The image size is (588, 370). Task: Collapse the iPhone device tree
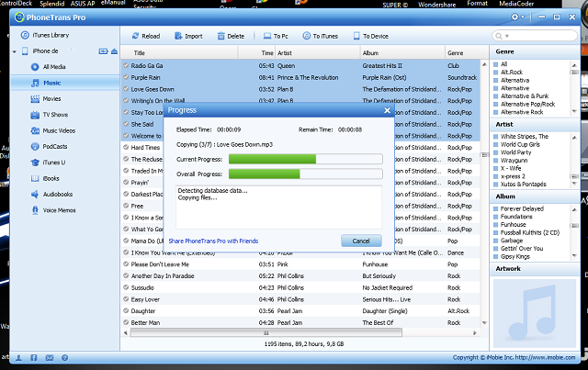pos(15,51)
